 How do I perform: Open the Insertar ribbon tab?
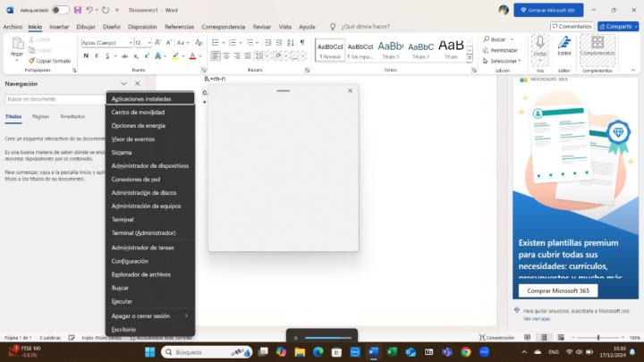pos(59,27)
